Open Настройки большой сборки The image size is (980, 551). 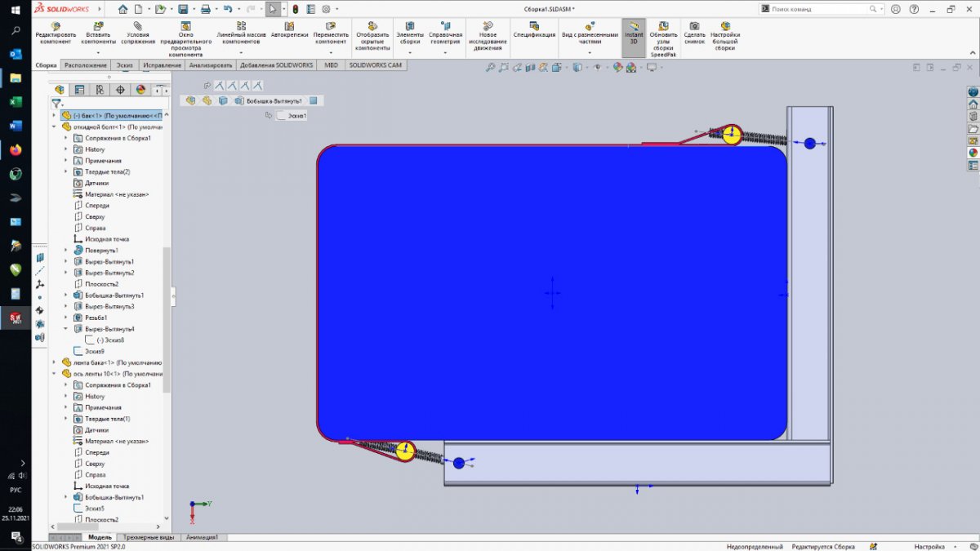tap(725, 37)
